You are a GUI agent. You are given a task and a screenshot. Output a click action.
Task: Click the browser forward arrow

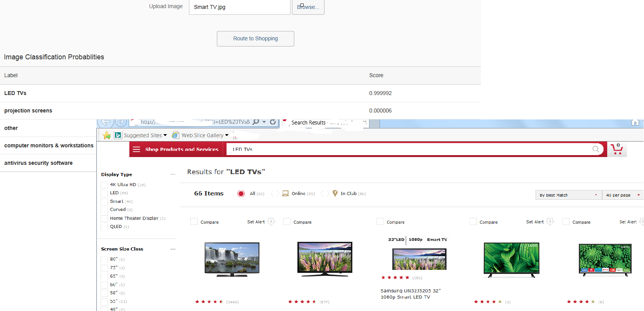click(x=121, y=122)
